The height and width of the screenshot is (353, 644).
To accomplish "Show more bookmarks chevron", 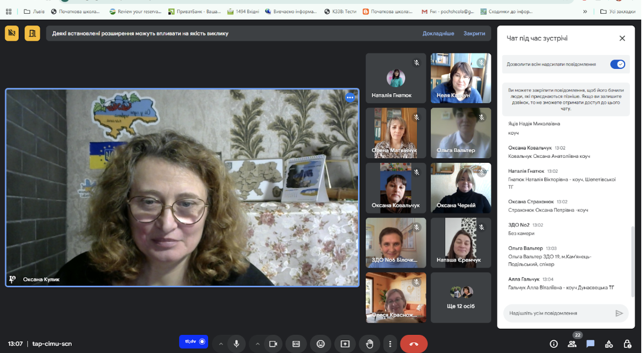I will pyautogui.click(x=585, y=12).
